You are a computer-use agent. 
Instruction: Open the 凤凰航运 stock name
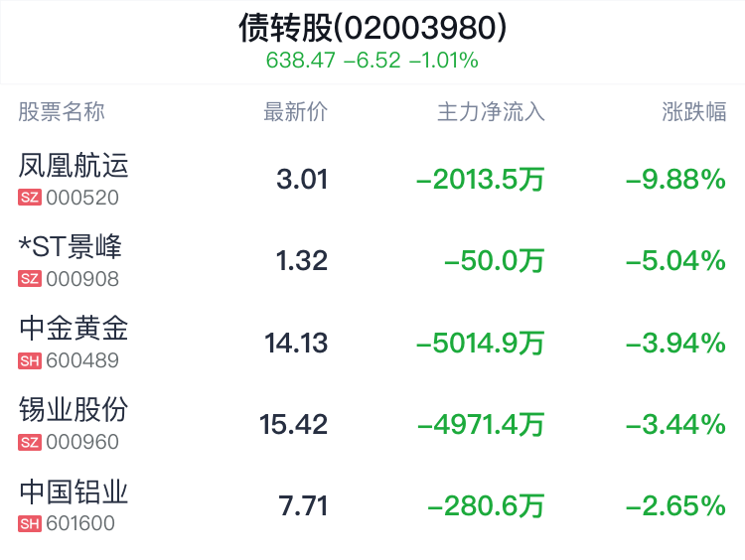pyautogui.click(x=74, y=165)
